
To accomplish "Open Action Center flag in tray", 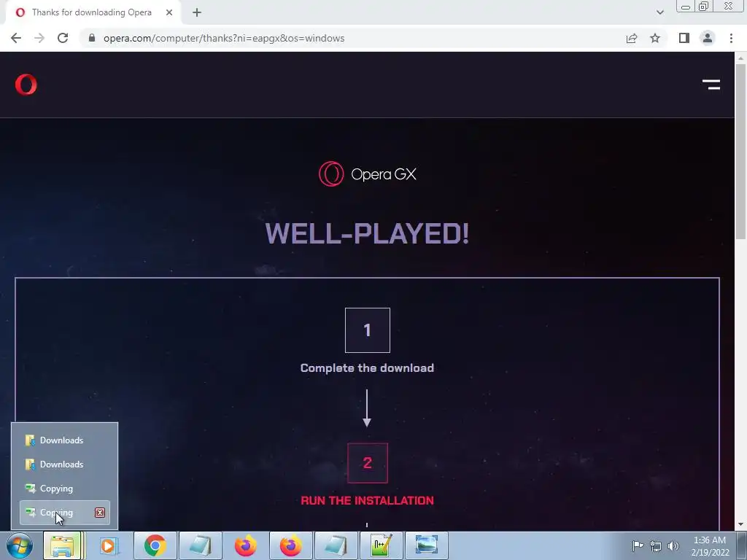I will click(x=638, y=545).
